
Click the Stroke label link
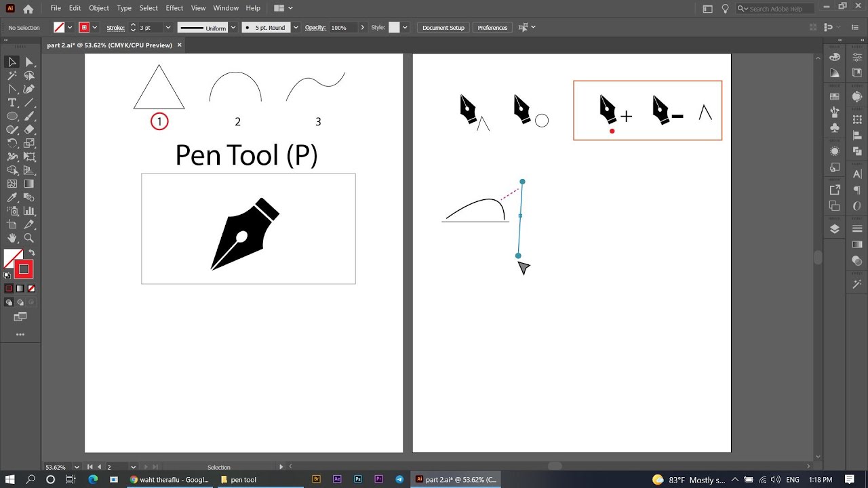(x=116, y=28)
